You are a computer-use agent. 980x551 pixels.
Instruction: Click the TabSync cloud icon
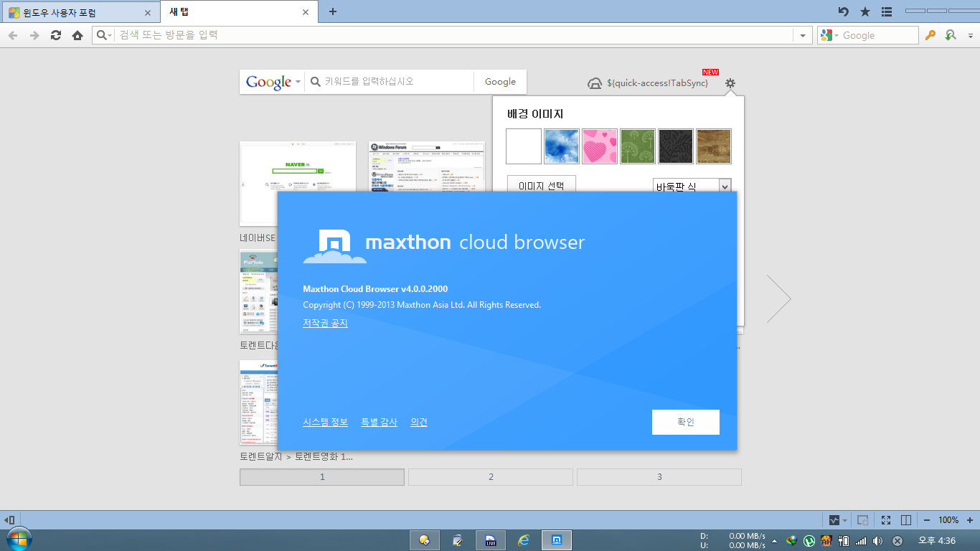[595, 83]
